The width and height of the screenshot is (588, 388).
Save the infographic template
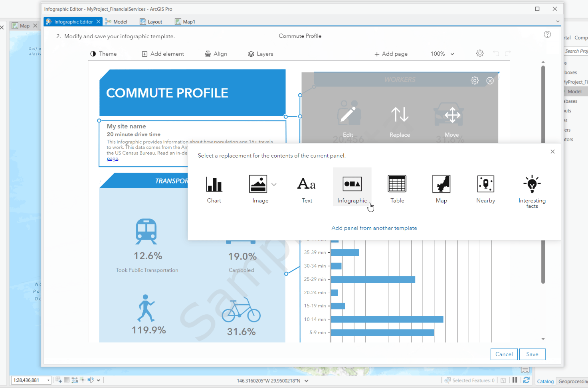pyautogui.click(x=532, y=354)
